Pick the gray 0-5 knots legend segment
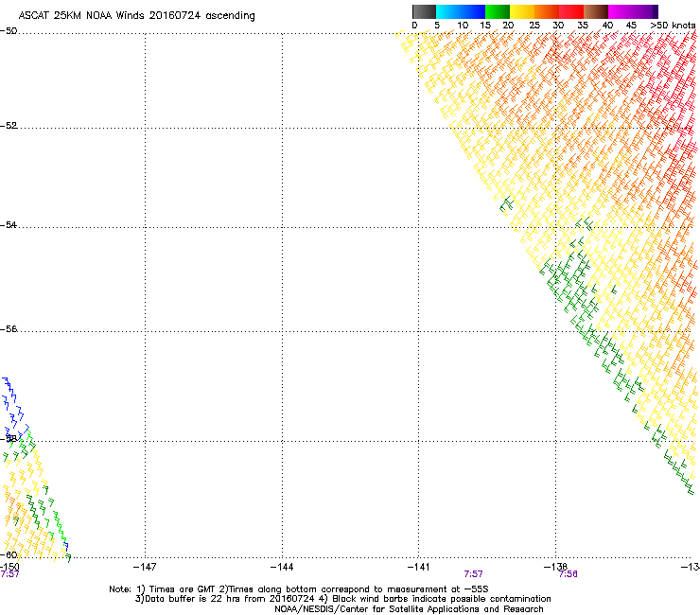Image resolution: width=700 pixels, height=615 pixels. [x=424, y=11]
